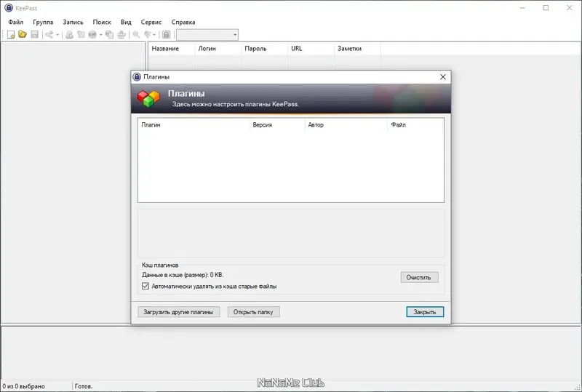Click the Perform auto-type icon

121,34
